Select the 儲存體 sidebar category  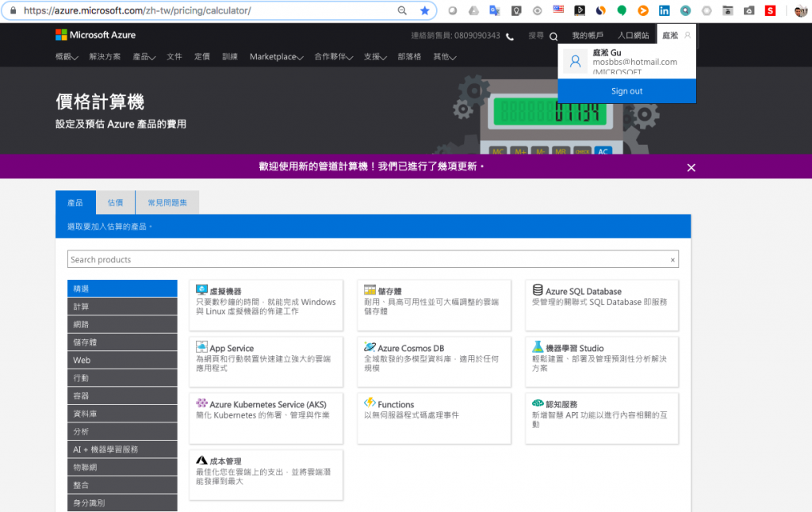122,342
